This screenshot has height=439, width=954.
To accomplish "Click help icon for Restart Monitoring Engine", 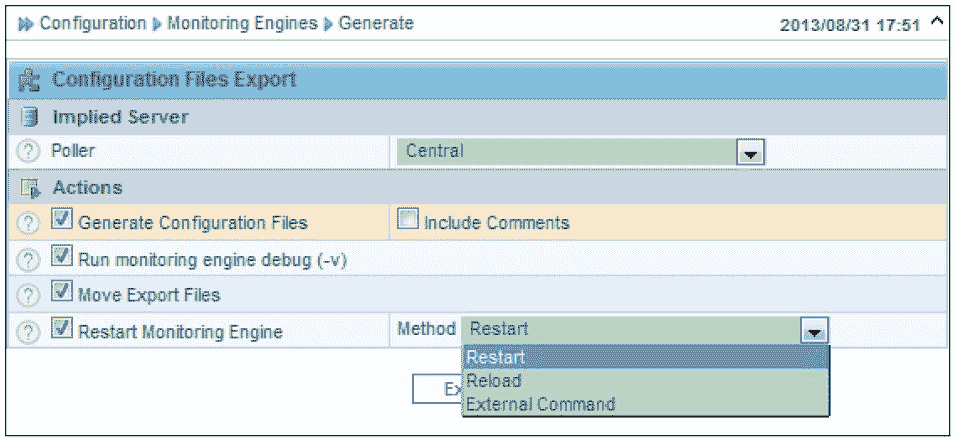I will click(30, 332).
